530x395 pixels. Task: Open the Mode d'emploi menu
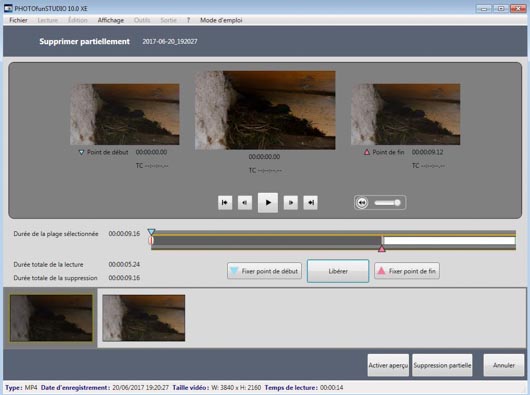point(221,20)
